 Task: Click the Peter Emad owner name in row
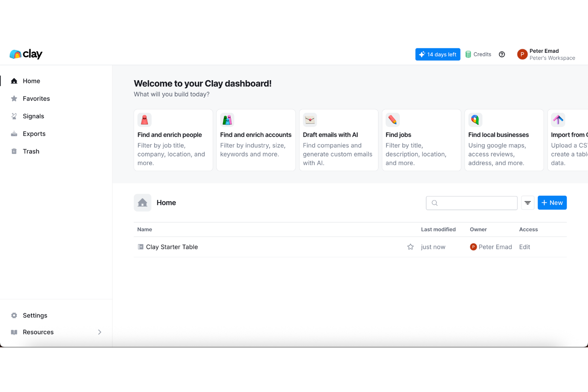pos(495,247)
